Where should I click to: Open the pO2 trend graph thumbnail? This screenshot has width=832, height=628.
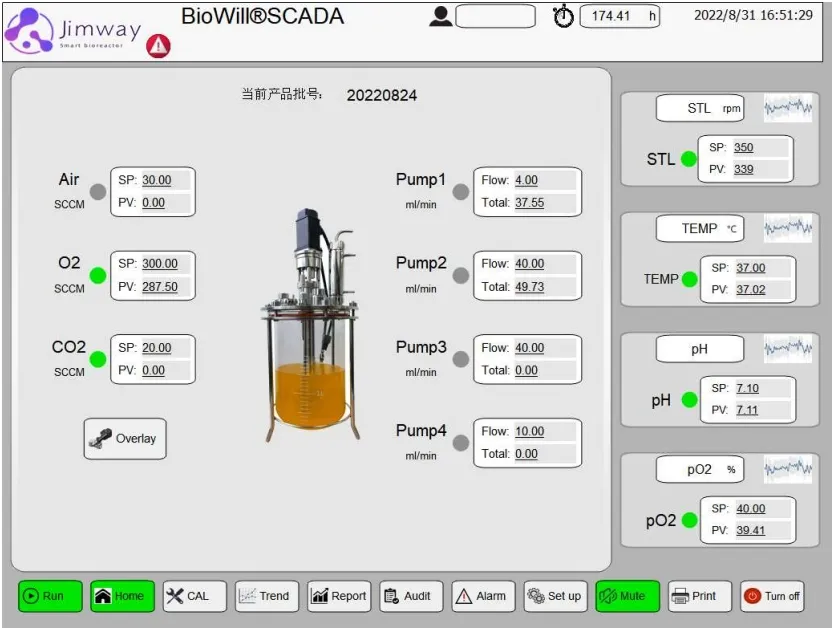(788, 468)
